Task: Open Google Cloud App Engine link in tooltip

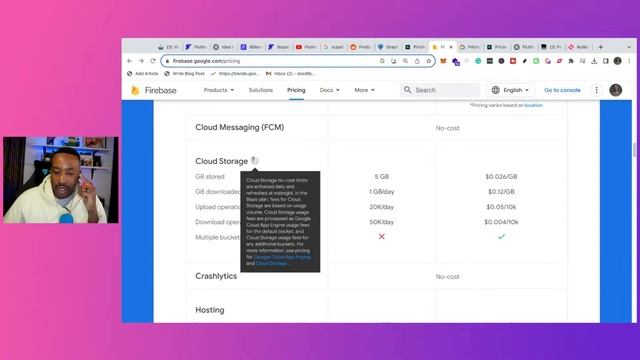Action: (282, 257)
